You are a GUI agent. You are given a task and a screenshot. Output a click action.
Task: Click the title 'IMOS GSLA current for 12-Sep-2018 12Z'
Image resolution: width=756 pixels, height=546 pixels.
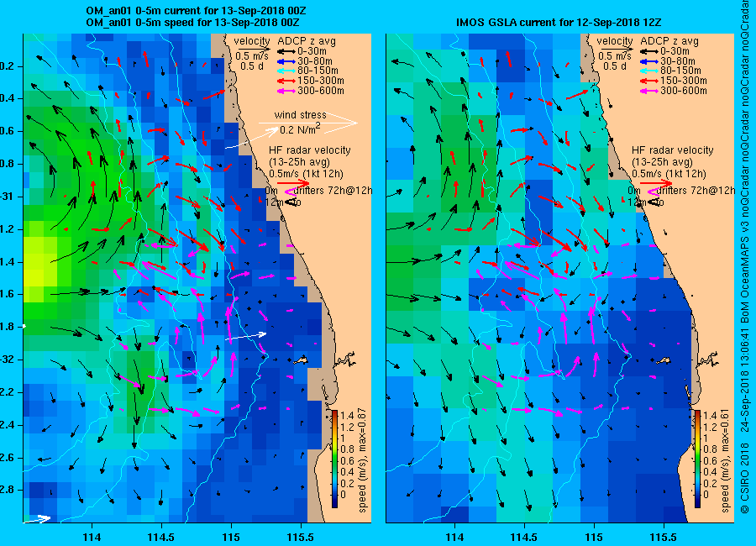click(559, 22)
